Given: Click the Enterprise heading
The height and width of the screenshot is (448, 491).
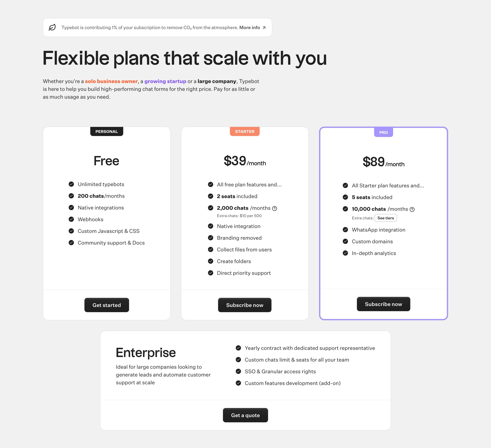Looking at the screenshot, I should (146, 353).
